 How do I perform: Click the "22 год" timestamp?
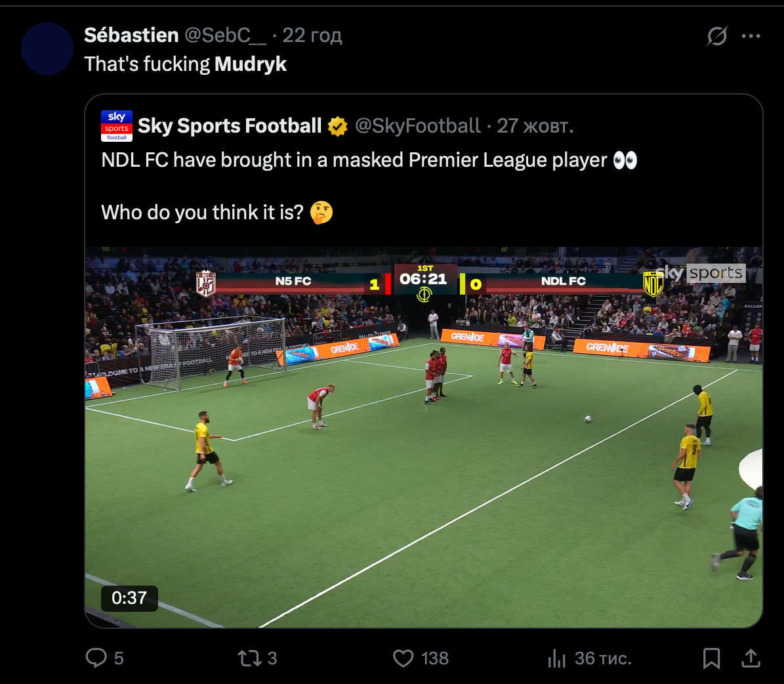(x=312, y=35)
